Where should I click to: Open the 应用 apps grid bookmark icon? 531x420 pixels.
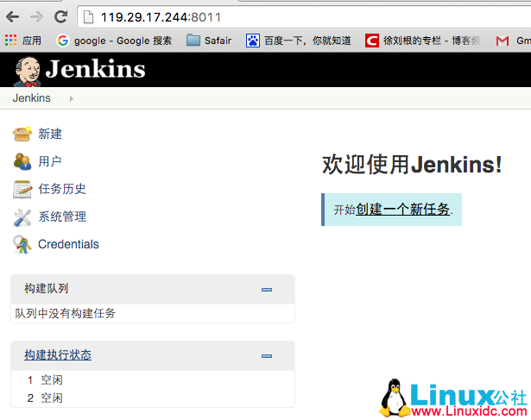click(11, 41)
